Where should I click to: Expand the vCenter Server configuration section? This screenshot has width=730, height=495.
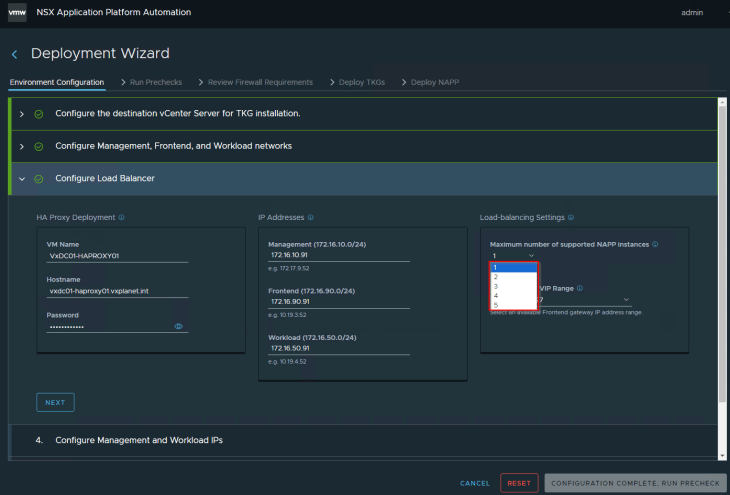pos(22,114)
